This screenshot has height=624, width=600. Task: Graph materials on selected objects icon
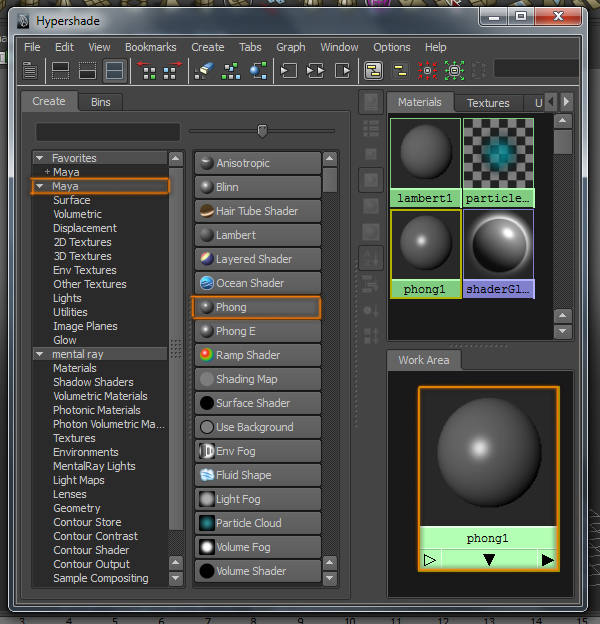258,71
